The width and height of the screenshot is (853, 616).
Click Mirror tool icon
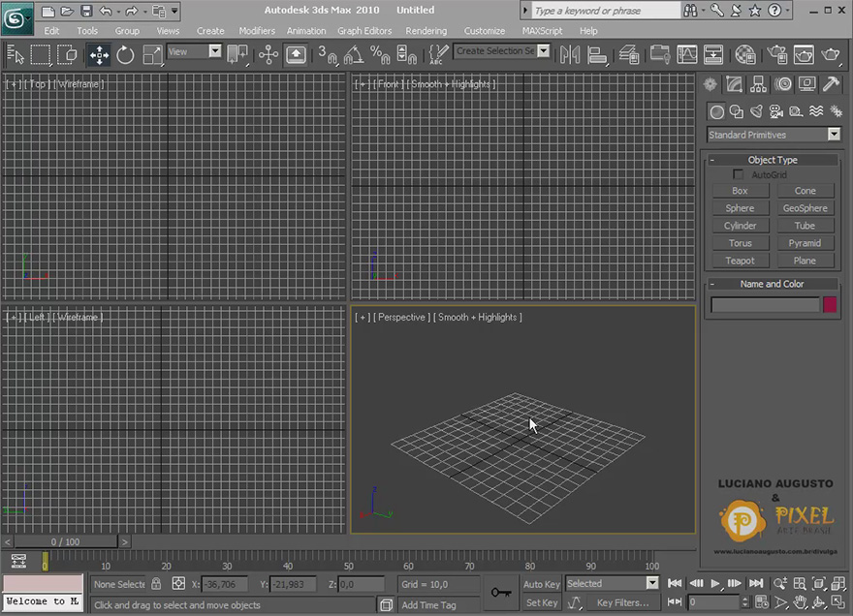(x=570, y=54)
